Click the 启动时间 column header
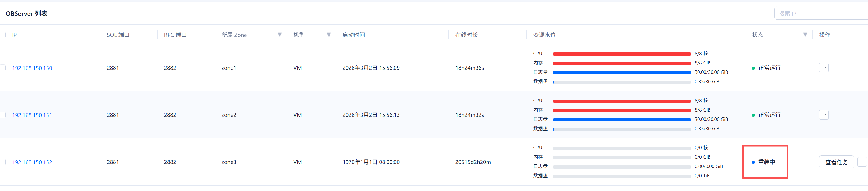 pos(353,35)
